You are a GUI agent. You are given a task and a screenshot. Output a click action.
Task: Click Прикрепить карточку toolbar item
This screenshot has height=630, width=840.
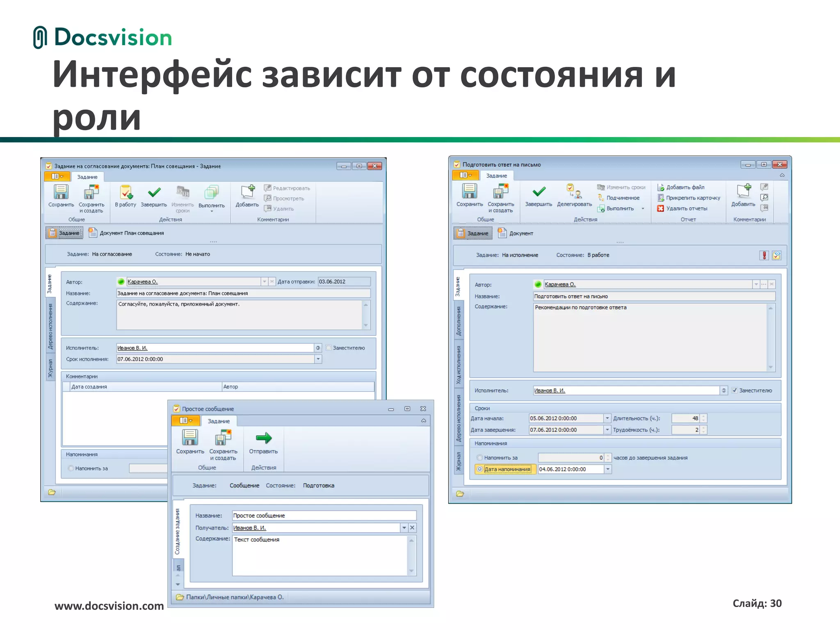(x=689, y=198)
